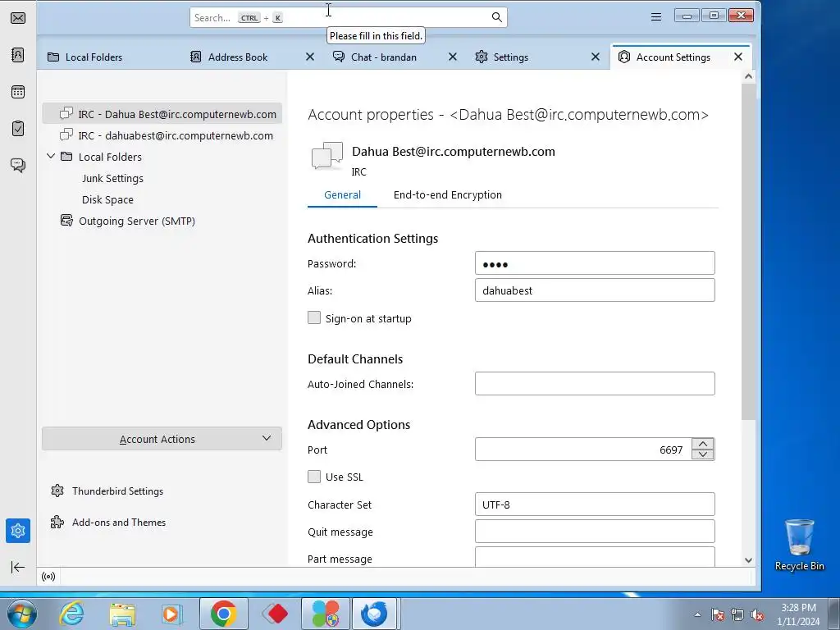Image resolution: width=840 pixels, height=630 pixels.
Task: Click the colorful circles app in taskbar
Action: (x=326, y=614)
